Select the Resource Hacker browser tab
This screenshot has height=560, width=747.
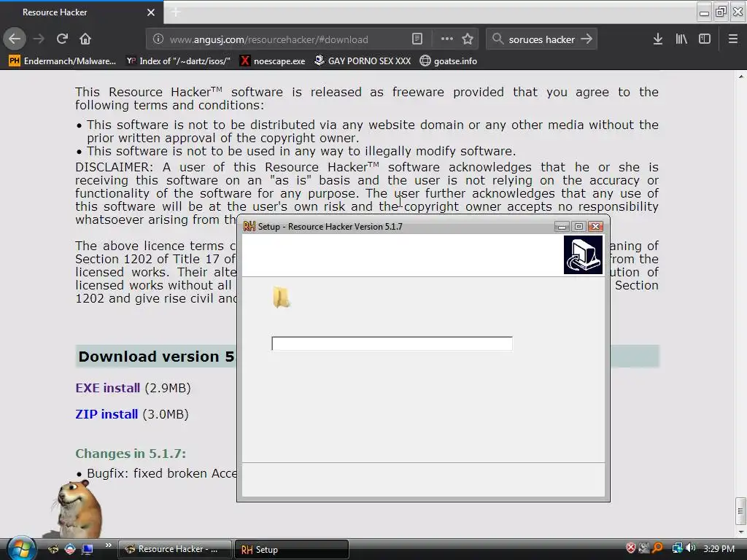click(x=82, y=12)
